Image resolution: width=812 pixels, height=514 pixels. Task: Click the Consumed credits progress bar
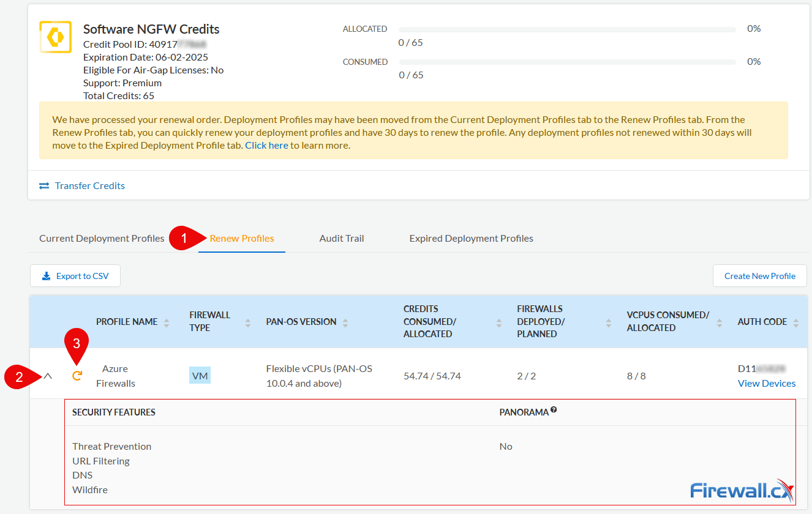567,62
